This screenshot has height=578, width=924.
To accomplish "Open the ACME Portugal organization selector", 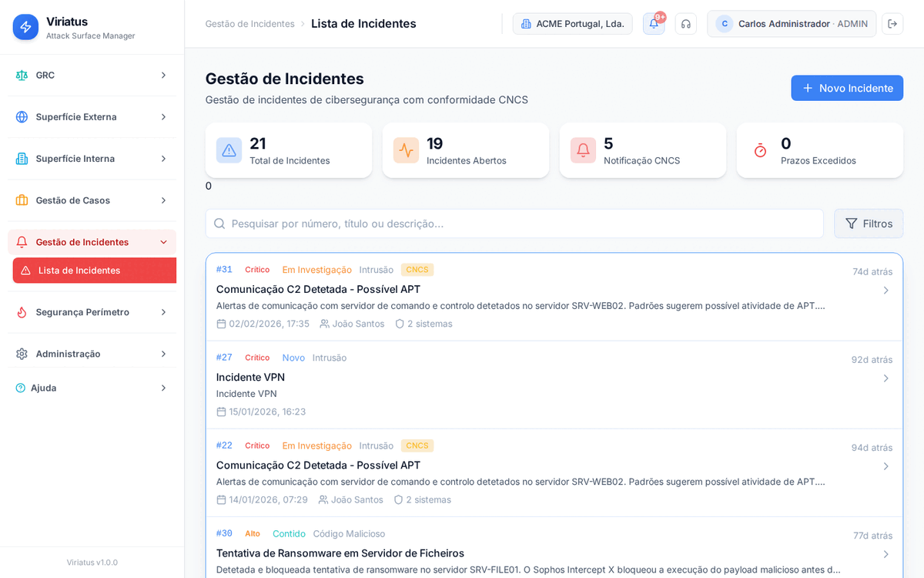I will pyautogui.click(x=572, y=24).
